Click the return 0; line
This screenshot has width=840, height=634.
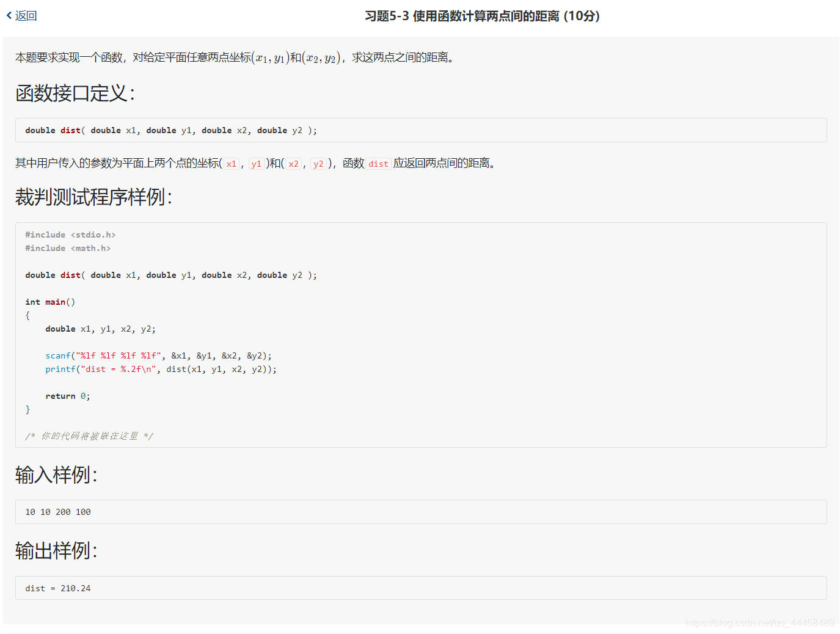coord(68,396)
